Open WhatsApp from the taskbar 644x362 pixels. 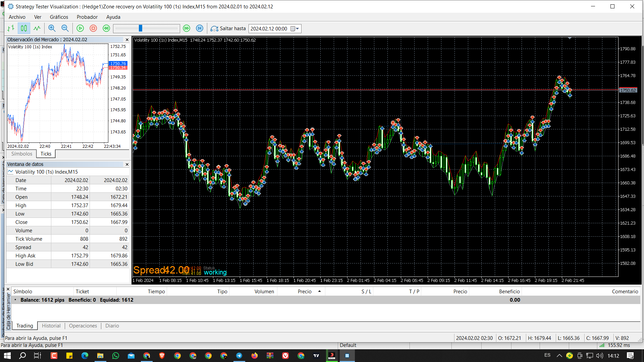point(116,356)
